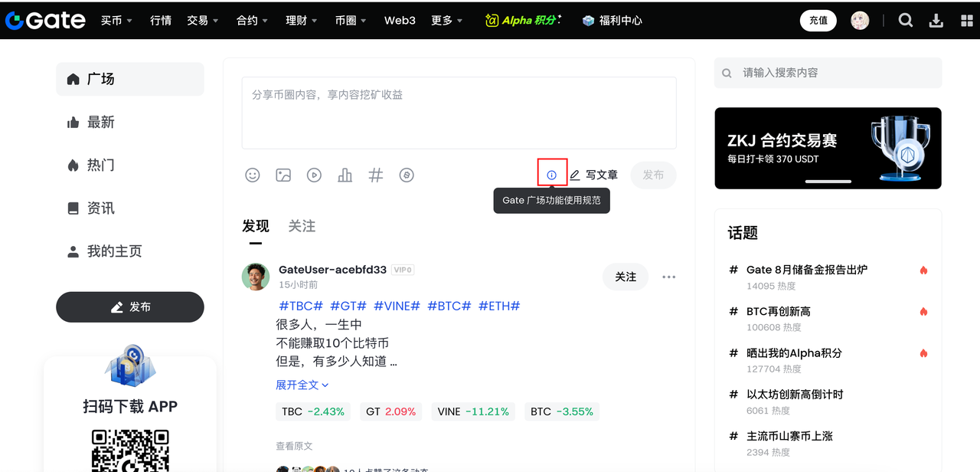
Task: Click the ZKJ banner carousel indicator bar
Action: tap(828, 182)
